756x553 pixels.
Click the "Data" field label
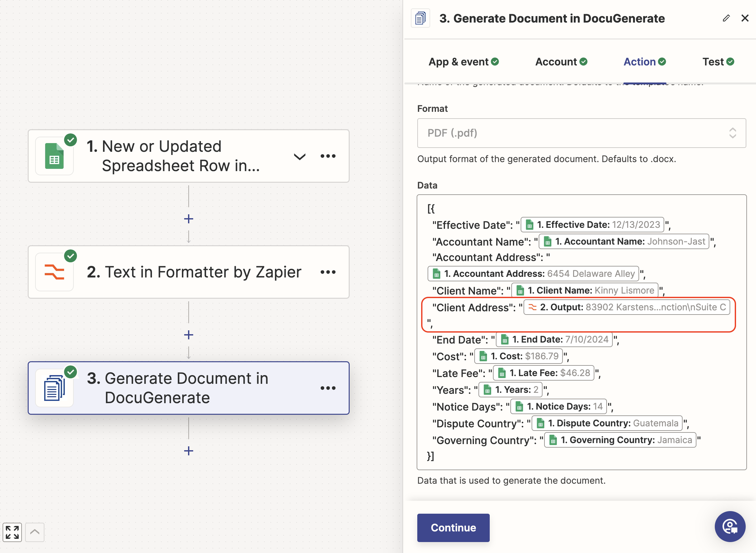427,185
